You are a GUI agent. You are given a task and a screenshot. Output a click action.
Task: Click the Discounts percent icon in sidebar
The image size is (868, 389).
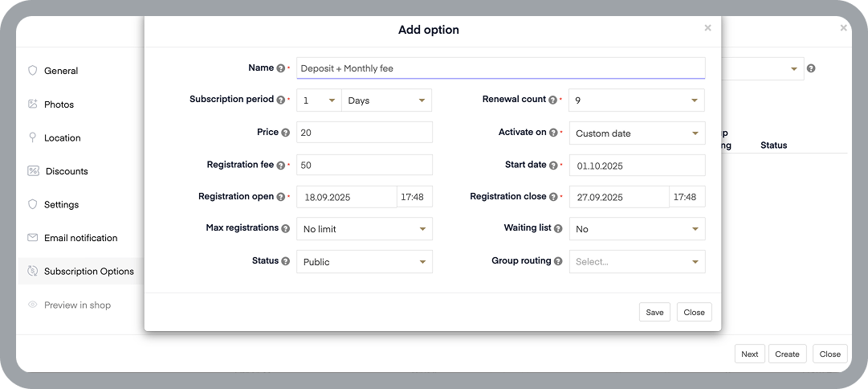33,170
